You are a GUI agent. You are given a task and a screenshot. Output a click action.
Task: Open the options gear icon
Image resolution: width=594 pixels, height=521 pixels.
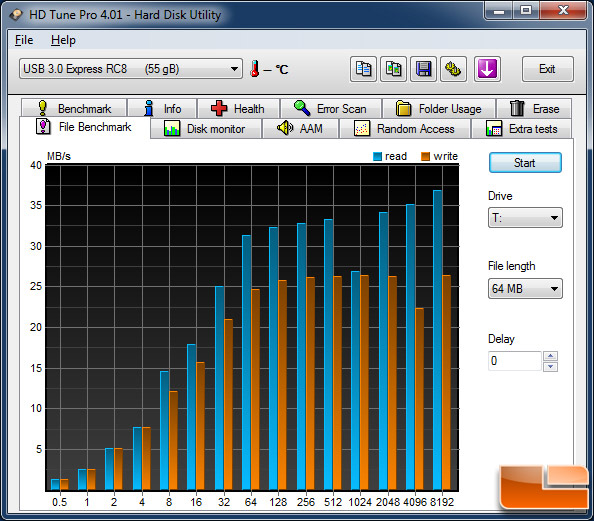point(453,69)
